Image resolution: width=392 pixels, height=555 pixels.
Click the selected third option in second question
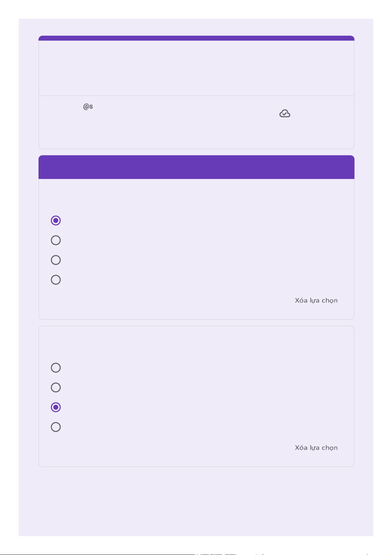tap(56, 407)
